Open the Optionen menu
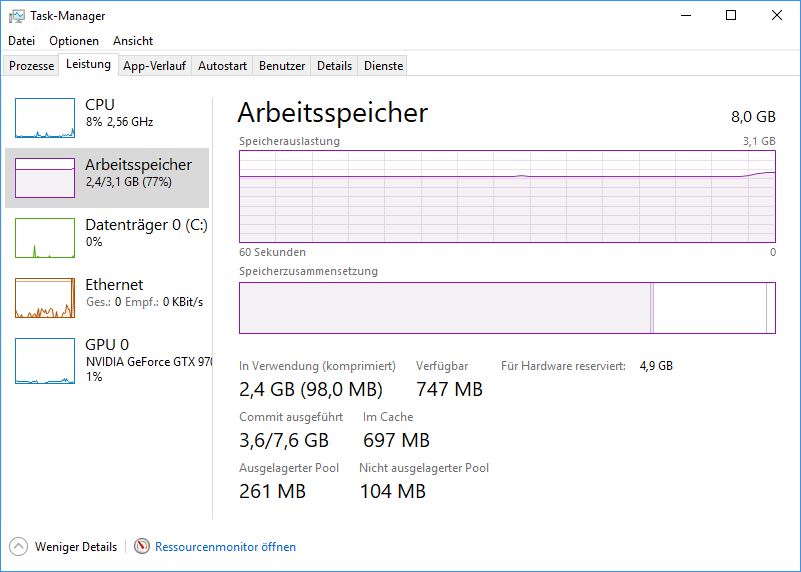 pos(74,41)
